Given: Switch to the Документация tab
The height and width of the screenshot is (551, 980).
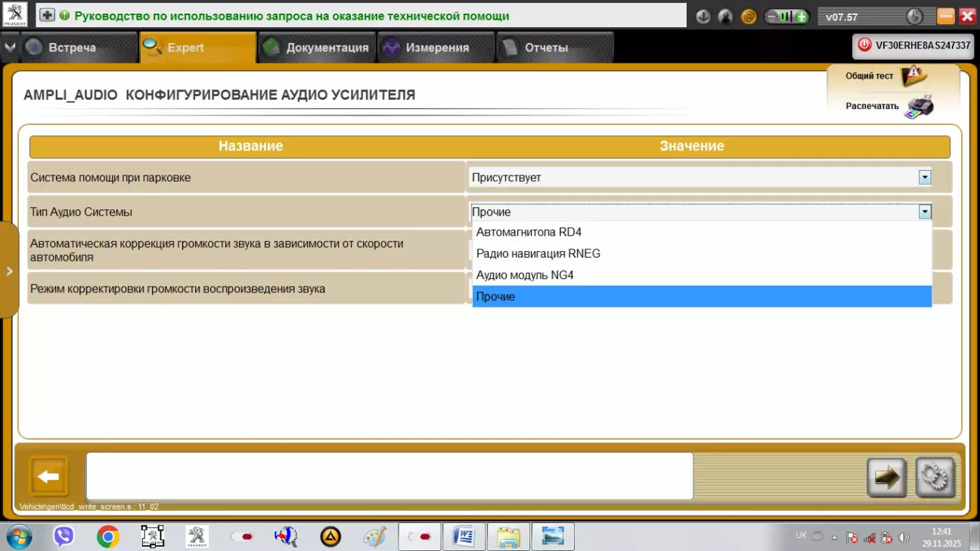Looking at the screenshot, I should (318, 48).
